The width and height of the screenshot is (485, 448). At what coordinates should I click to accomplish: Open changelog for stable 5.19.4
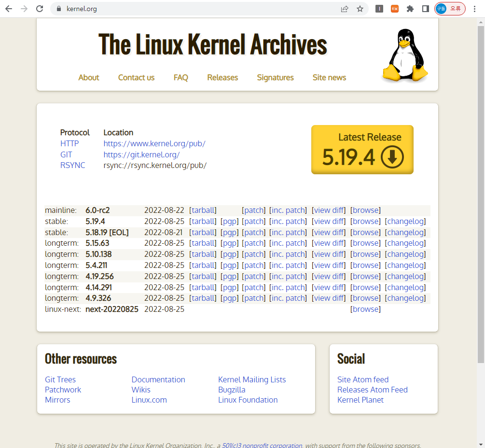[405, 221]
